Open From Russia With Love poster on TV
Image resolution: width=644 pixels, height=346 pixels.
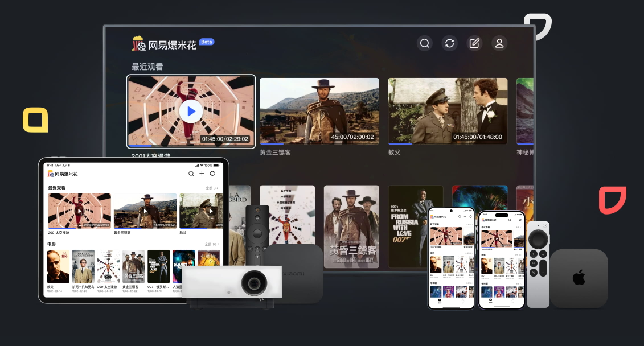[x=416, y=226]
